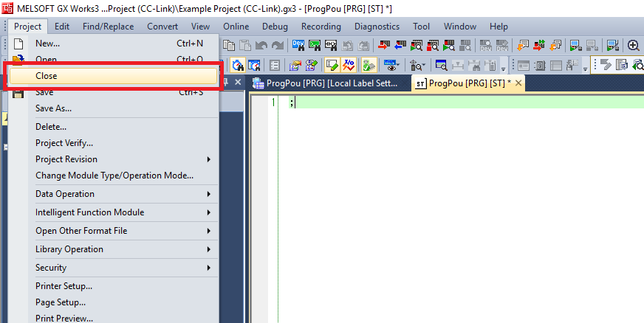Switch to ProgPou Local Label Setting tab
Screen dimensions: 644x323
point(328,83)
